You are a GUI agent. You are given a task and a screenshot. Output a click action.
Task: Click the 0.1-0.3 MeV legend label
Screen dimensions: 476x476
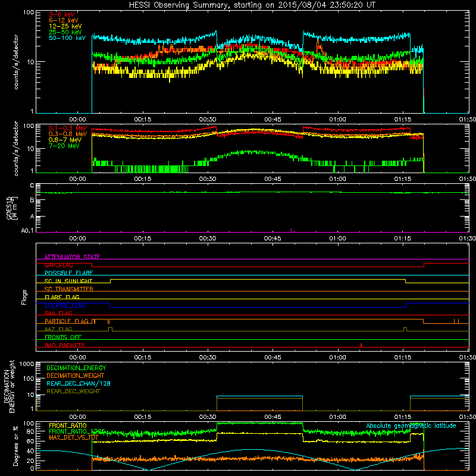tap(68, 128)
